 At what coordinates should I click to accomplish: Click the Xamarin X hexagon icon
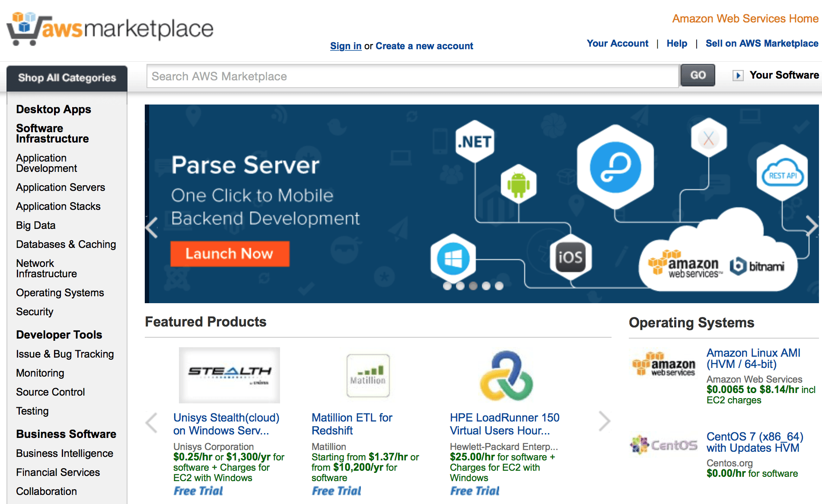click(x=709, y=139)
